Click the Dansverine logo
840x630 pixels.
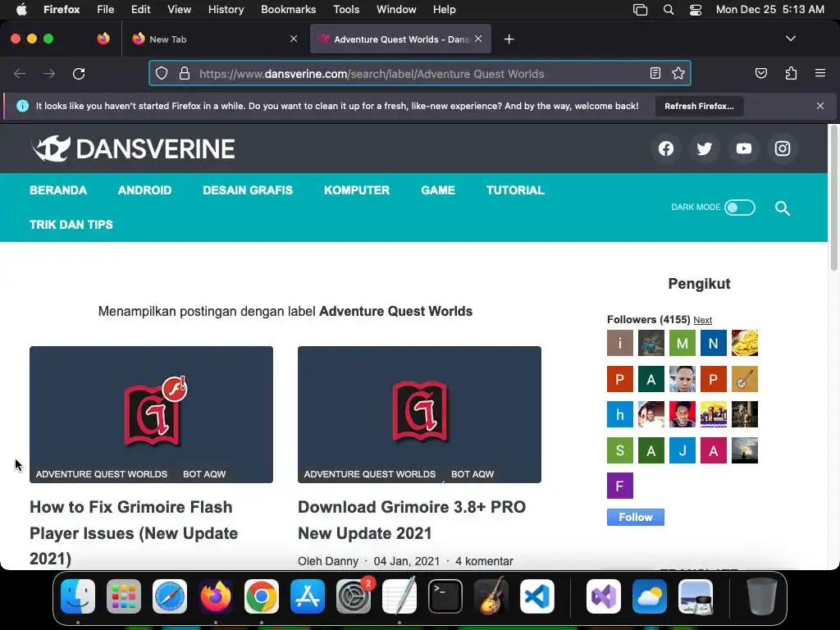click(x=133, y=148)
